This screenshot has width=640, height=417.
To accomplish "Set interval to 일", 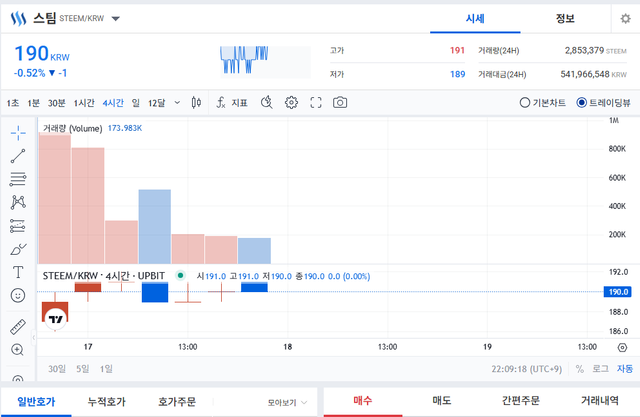I will click(136, 103).
